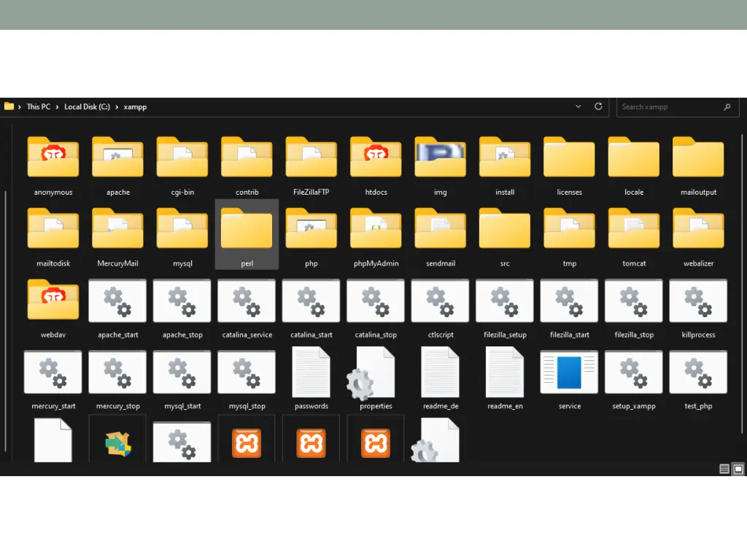Switch to large icons view layout
747x560 pixels.
click(738, 469)
